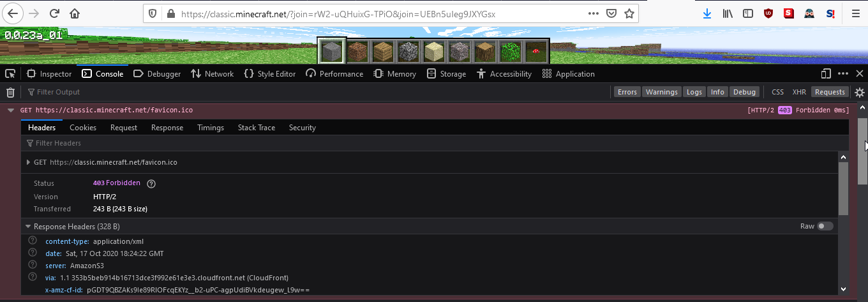Image resolution: width=868 pixels, height=302 pixels.
Task: Clear console output with the trash icon
Action: pos(10,92)
